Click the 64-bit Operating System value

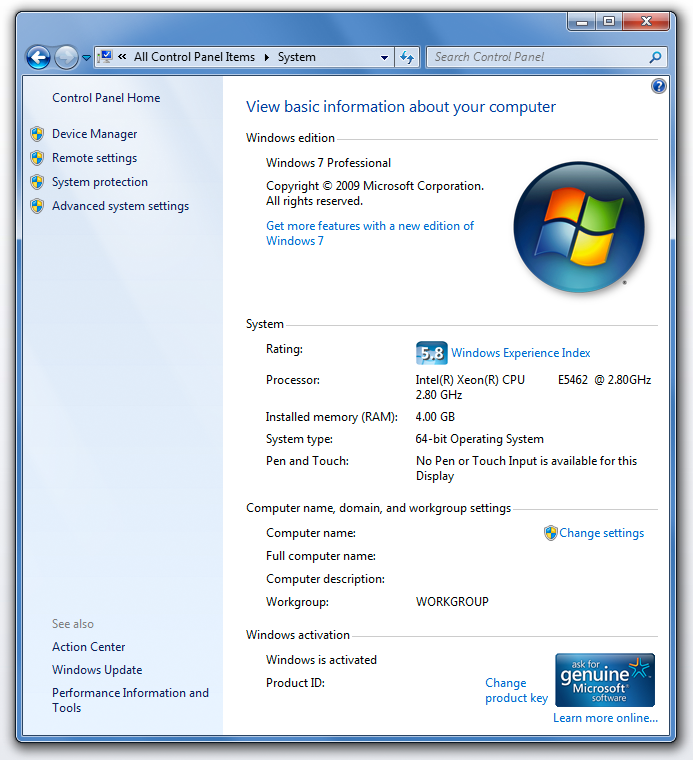tap(480, 439)
